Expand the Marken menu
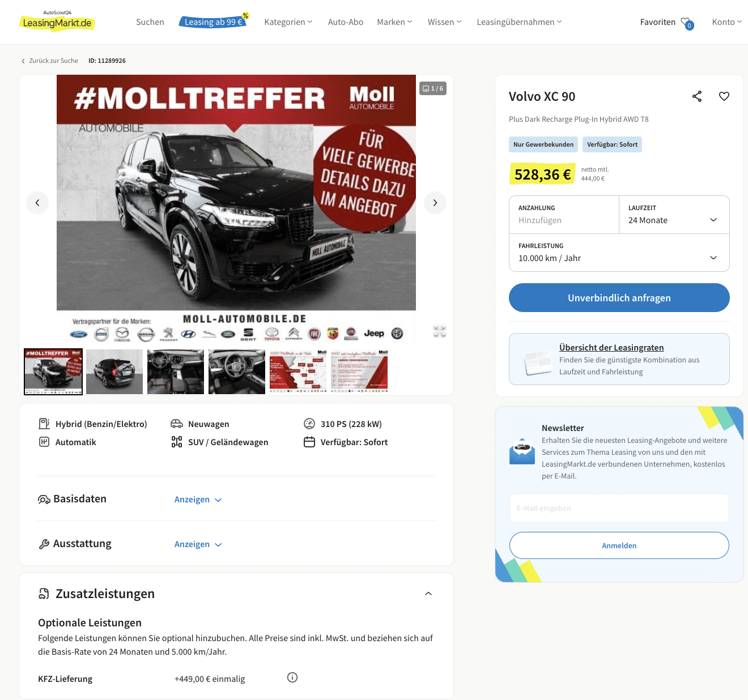Screen dimensions: 748x700 pos(395,22)
